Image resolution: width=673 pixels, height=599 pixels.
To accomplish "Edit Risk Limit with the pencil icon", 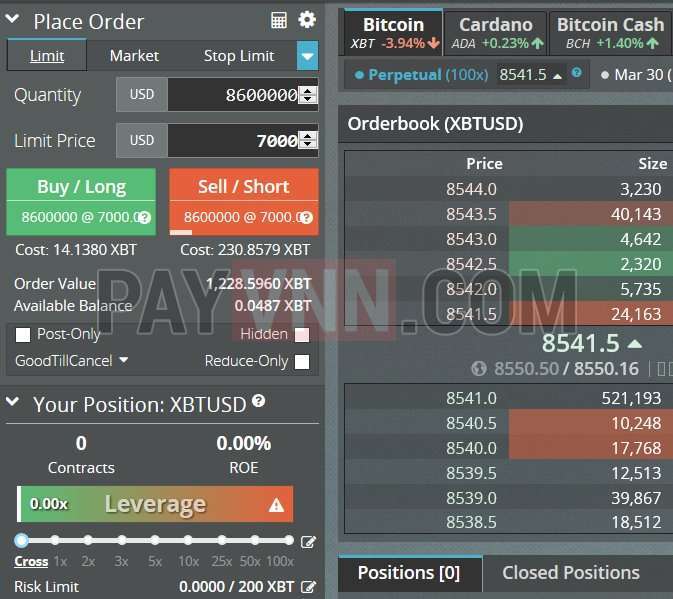I will point(308,587).
